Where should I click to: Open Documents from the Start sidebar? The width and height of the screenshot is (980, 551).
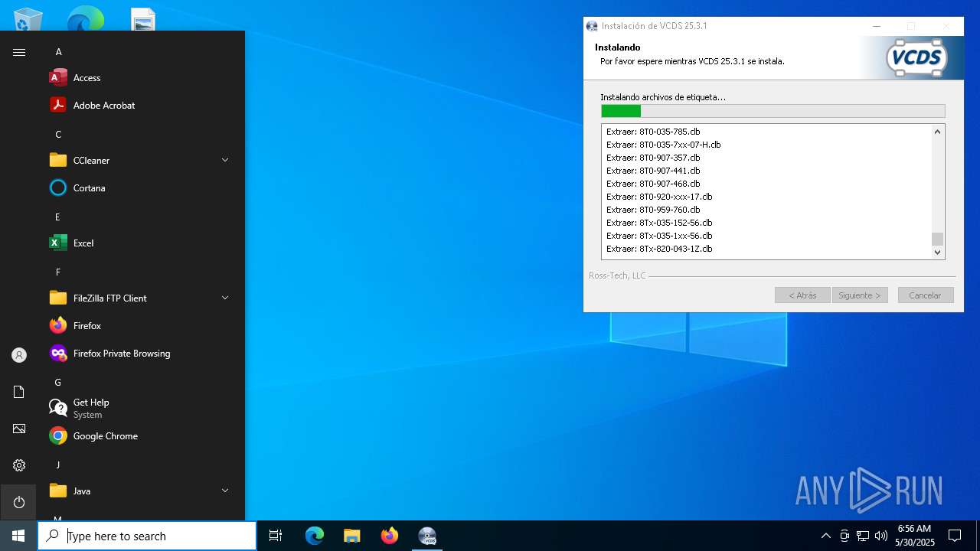[19, 392]
